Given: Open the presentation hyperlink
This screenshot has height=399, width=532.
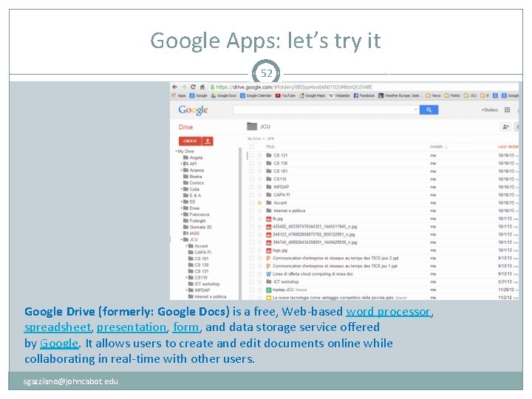Looking at the screenshot, I should pyautogui.click(x=132, y=327).
